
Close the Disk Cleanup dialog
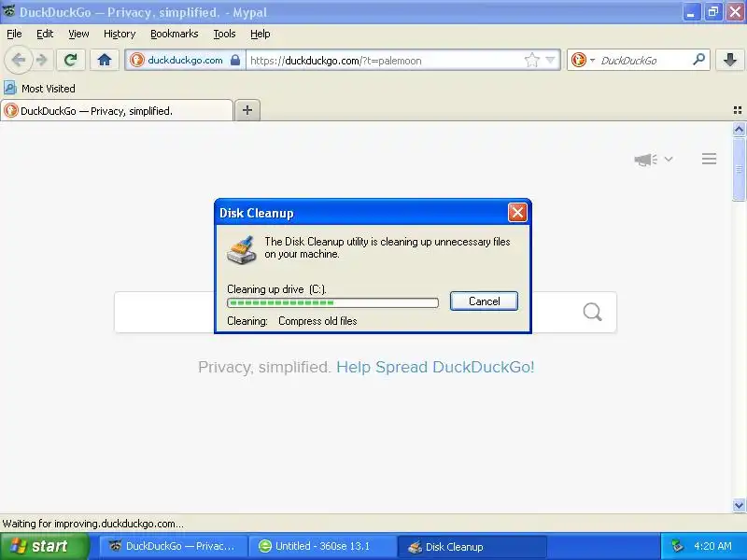[517, 213]
